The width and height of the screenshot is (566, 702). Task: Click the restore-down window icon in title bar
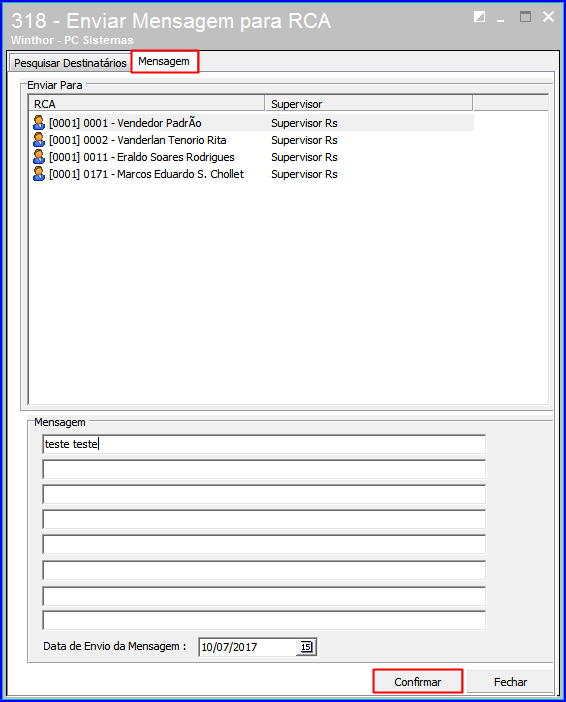[479, 17]
